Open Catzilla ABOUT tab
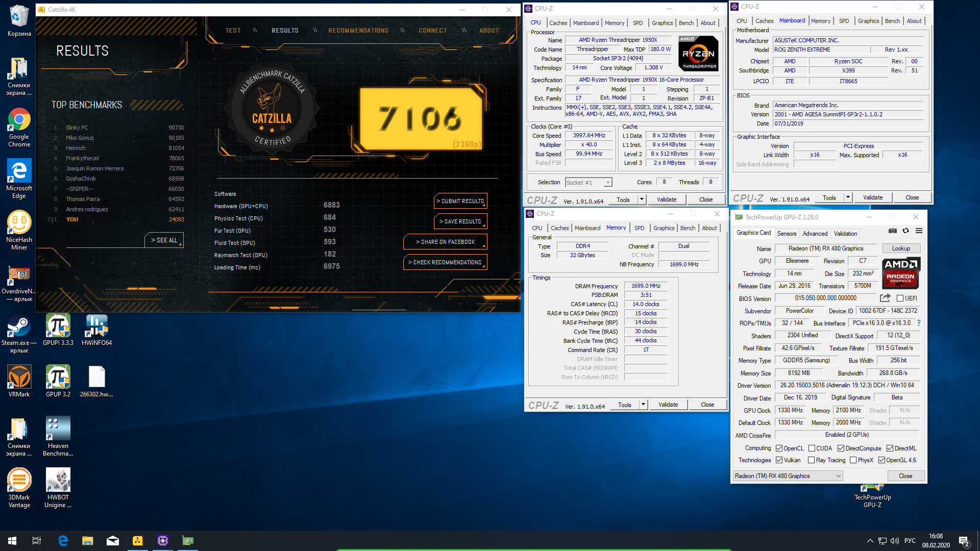Image resolution: width=980 pixels, height=551 pixels. 489,31
